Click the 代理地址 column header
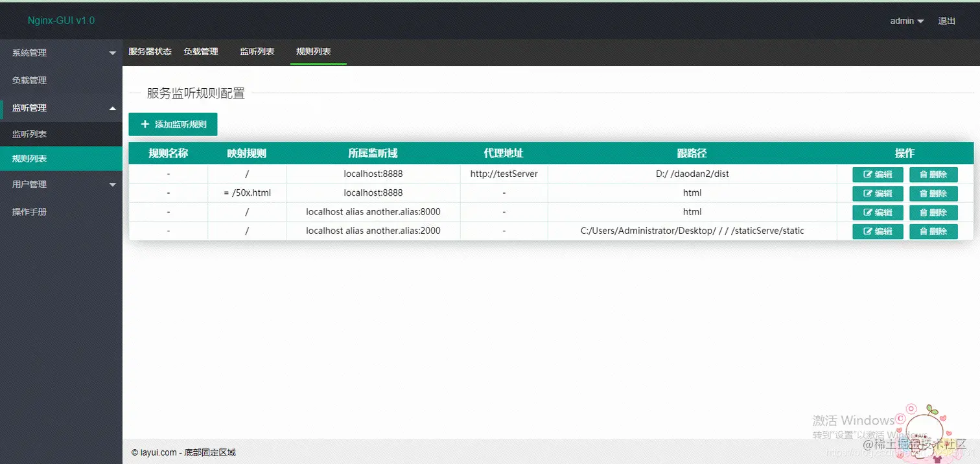 pos(504,154)
